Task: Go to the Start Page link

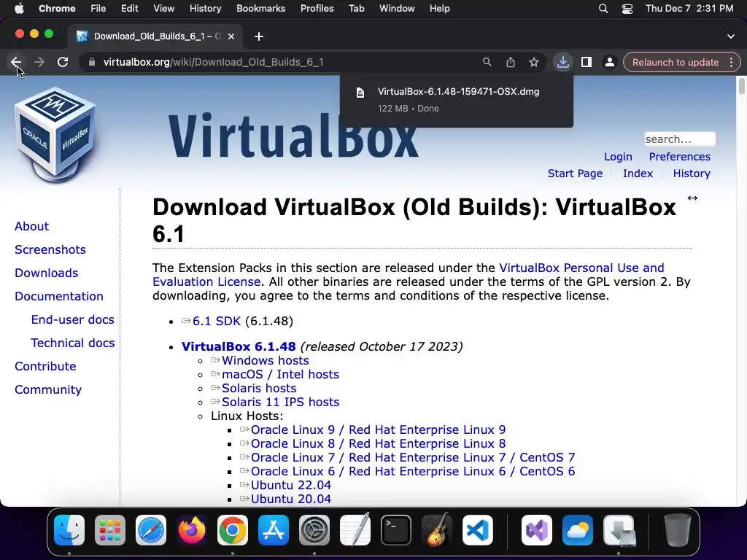Action: click(x=575, y=174)
